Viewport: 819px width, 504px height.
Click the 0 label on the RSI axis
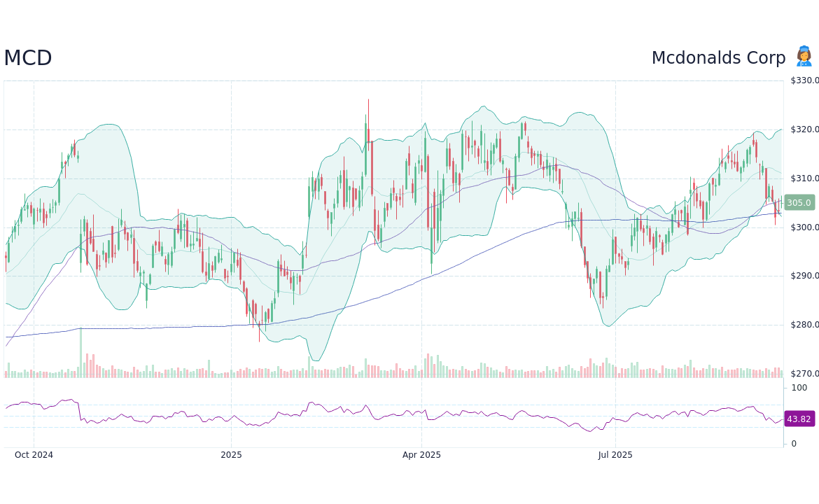tap(794, 444)
